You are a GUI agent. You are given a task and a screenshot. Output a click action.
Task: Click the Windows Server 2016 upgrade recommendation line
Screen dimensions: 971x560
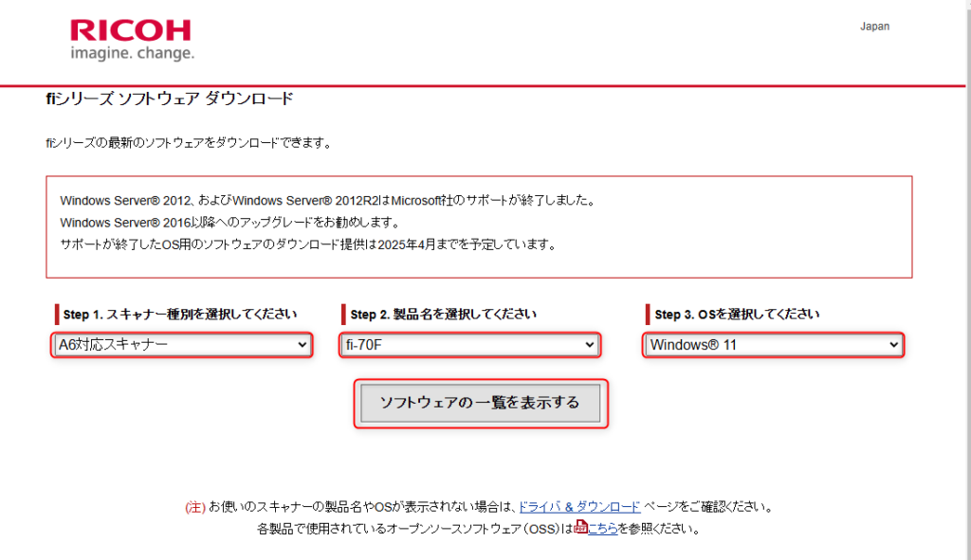(x=230, y=222)
